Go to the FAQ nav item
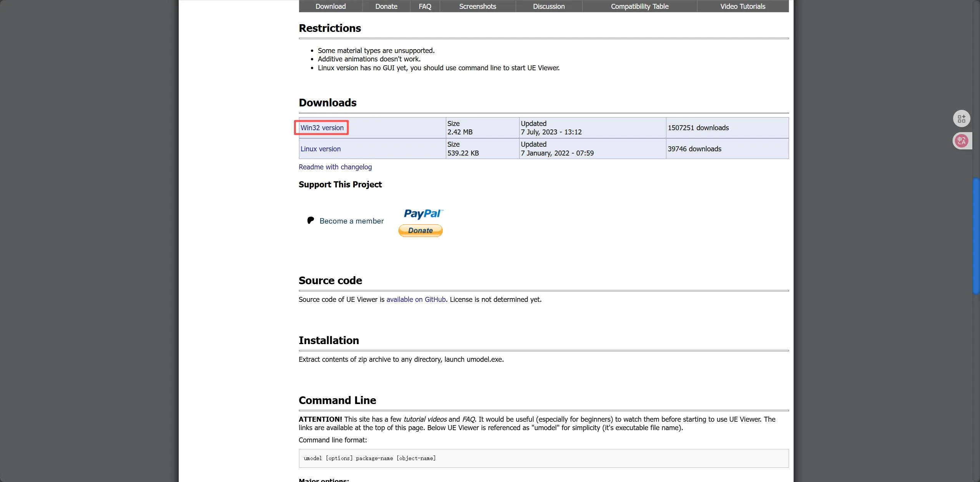Image resolution: width=980 pixels, height=482 pixels. pyautogui.click(x=425, y=7)
